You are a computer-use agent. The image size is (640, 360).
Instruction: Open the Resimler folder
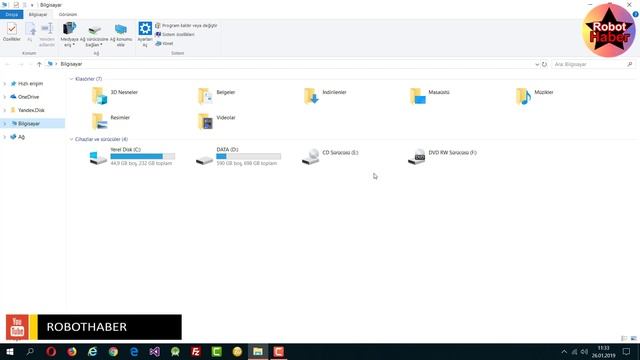coord(111,121)
